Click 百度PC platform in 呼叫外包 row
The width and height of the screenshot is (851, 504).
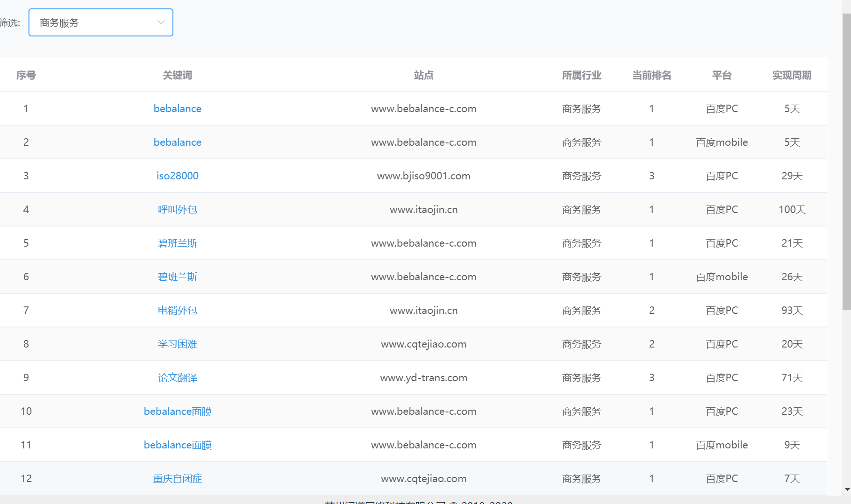pyautogui.click(x=722, y=209)
